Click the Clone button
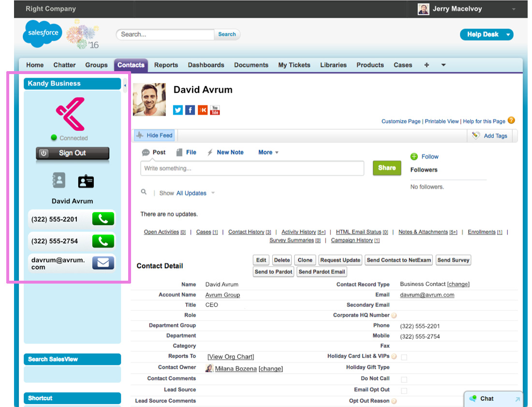The width and height of the screenshot is (532, 407). pyautogui.click(x=305, y=260)
